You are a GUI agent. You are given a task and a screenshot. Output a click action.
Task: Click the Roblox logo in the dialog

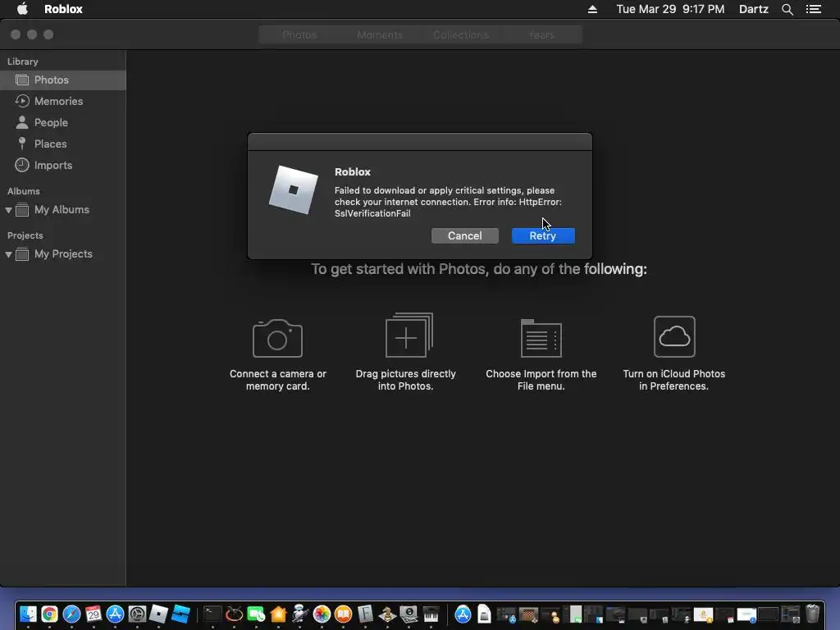pyautogui.click(x=293, y=189)
